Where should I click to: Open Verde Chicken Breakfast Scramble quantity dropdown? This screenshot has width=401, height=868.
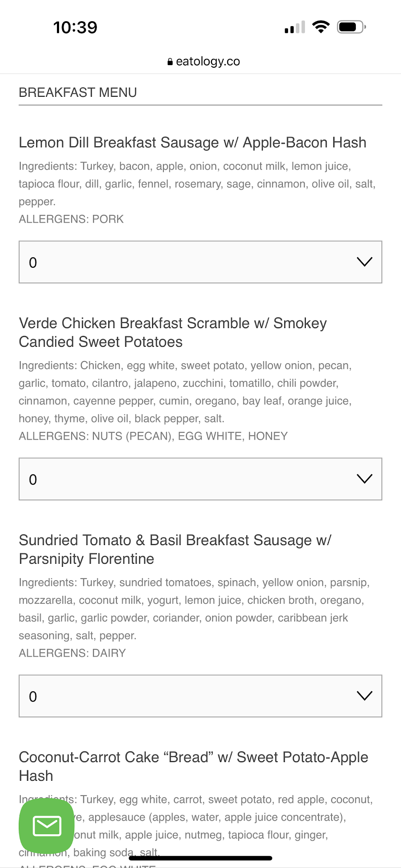(x=200, y=479)
